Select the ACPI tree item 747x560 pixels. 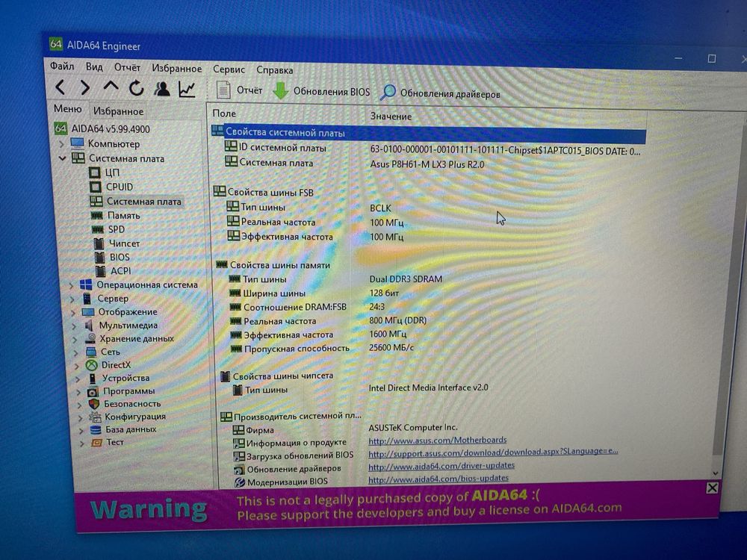[x=114, y=270]
